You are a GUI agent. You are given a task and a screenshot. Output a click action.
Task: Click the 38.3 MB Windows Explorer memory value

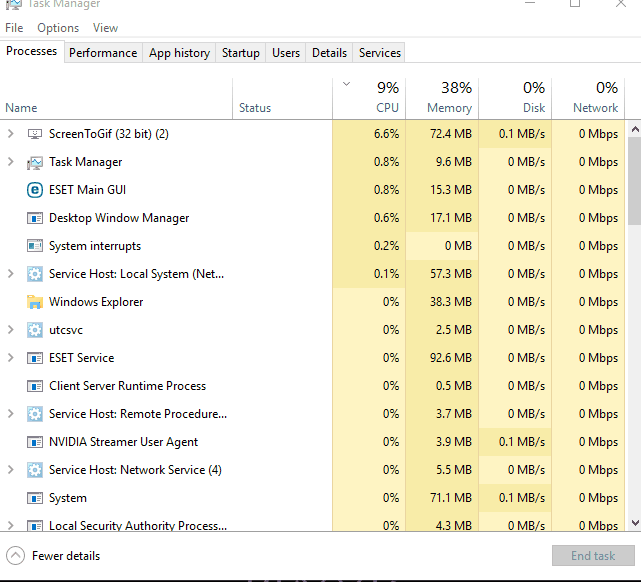click(450, 302)
